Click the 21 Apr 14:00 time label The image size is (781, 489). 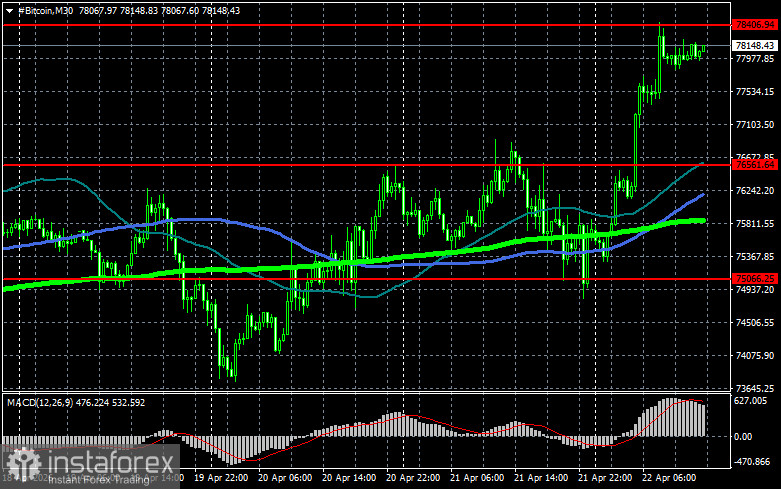click(540, 478)
